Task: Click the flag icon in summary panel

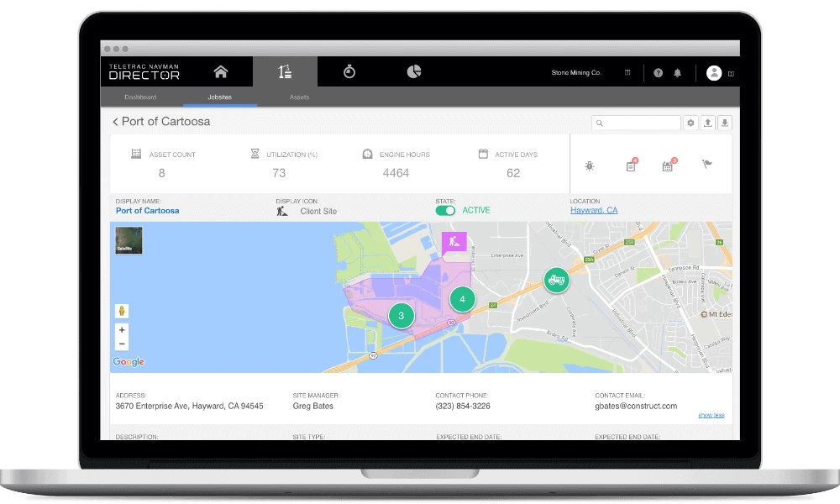Action: click(x=707, y=165)
